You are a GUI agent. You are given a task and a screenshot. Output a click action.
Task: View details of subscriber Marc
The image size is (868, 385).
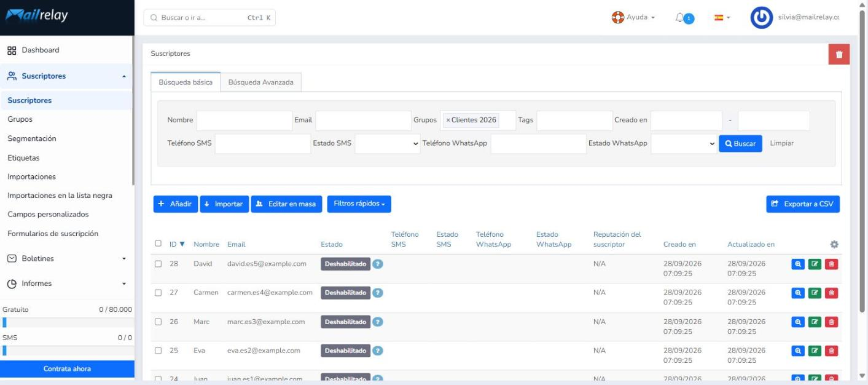tap(798, 322)
